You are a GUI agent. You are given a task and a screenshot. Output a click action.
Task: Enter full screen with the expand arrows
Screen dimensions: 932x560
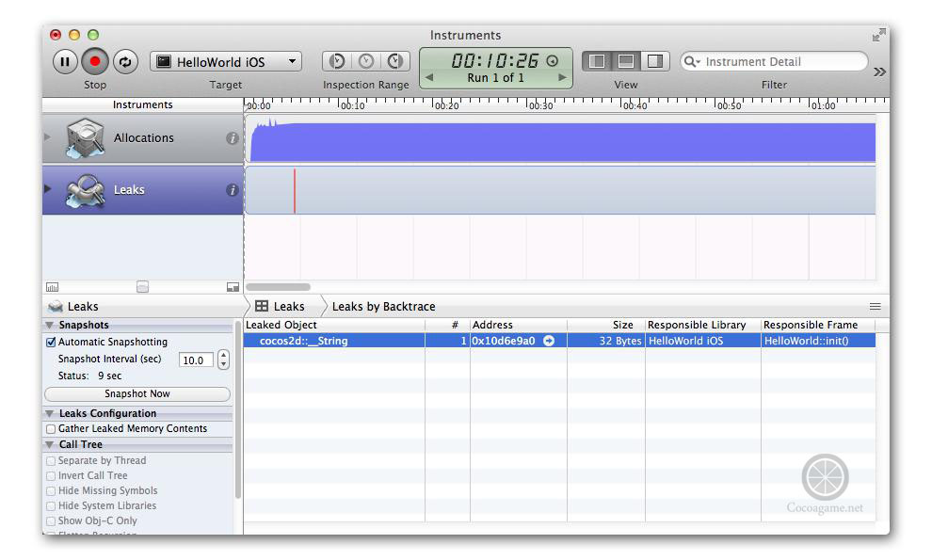[878, 36]
